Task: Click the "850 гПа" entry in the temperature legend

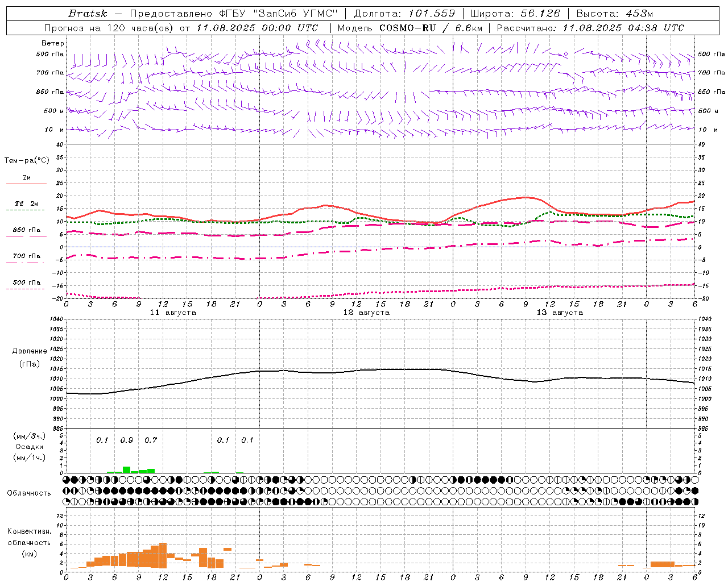Action: coord(27,230)
